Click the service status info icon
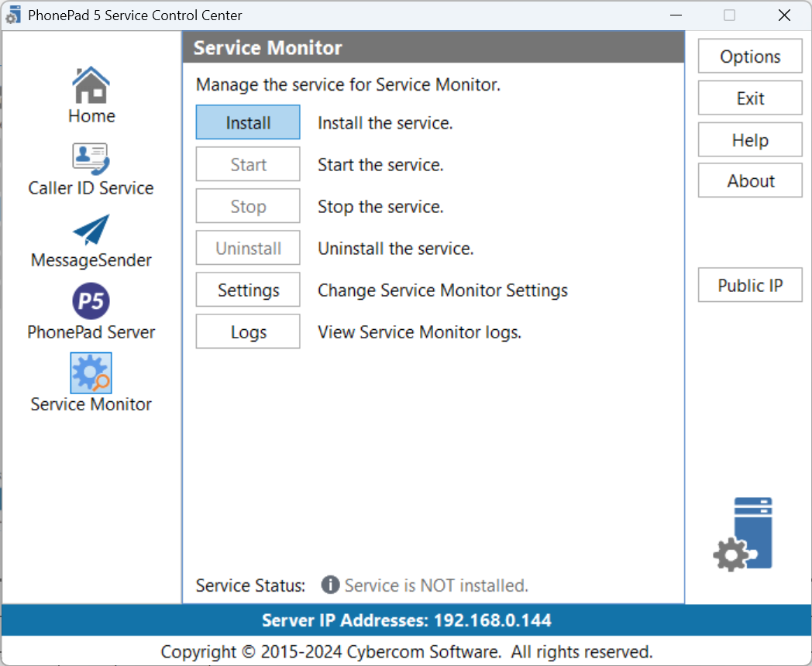The width and height of the screenshot is (812, 666). [x=330, y=585]
